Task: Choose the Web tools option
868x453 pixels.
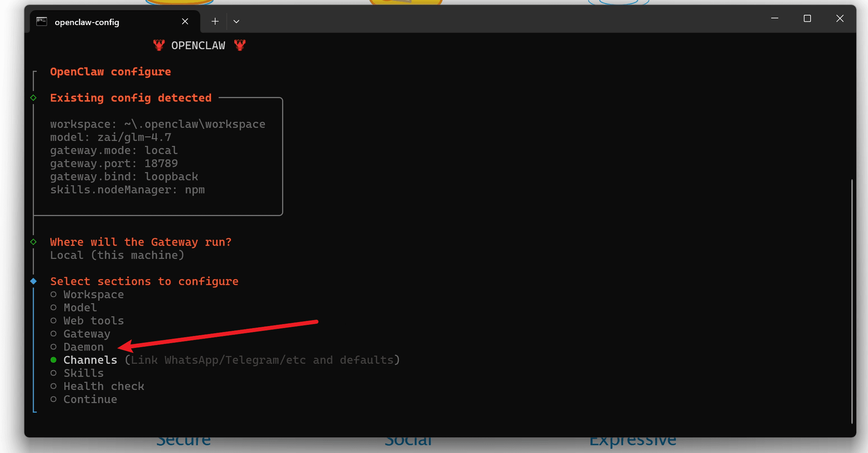Action: [93, 321]
